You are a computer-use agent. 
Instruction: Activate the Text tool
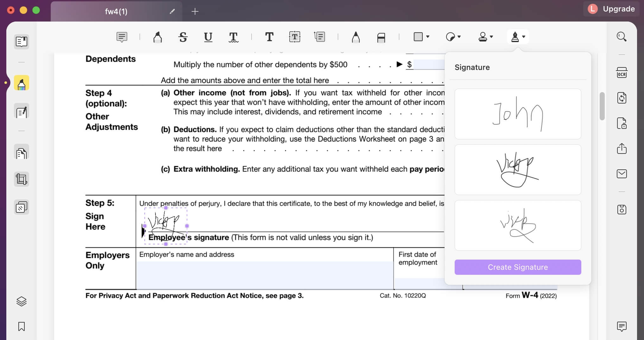pyautogui.click(x=269, y=37)
